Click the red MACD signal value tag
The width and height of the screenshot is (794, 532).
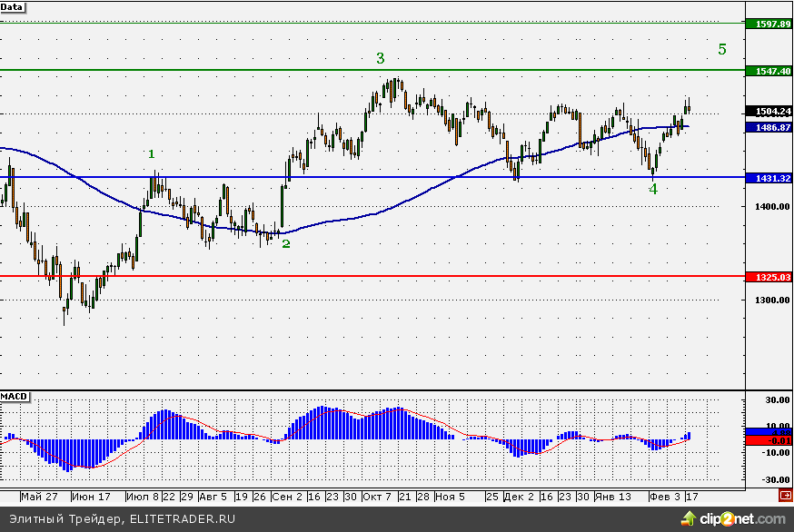[768, 440]
